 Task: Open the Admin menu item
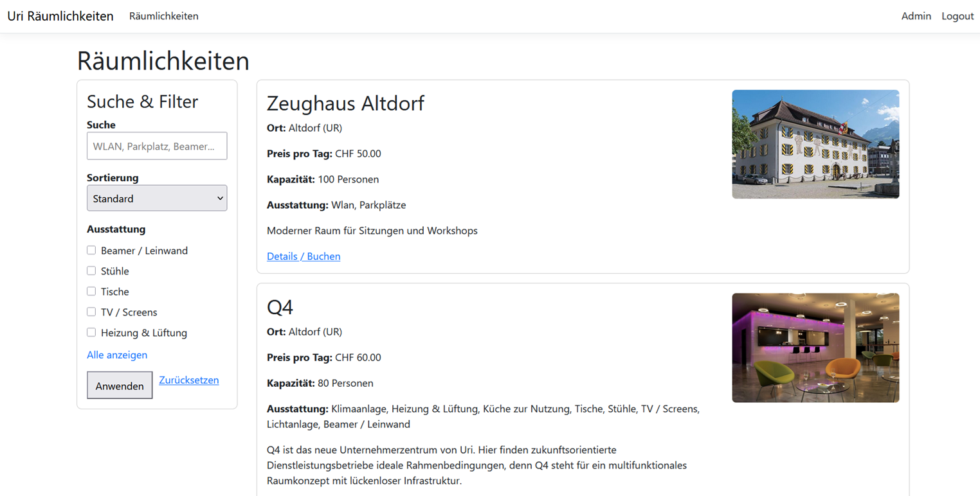point(916,16)
